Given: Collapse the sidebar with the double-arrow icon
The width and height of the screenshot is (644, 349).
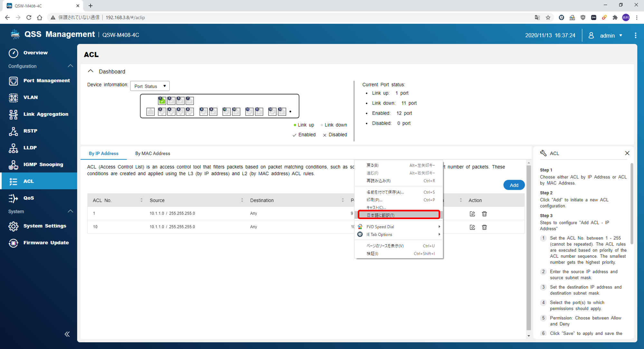Looking at the screenshot, I should 67,334.
